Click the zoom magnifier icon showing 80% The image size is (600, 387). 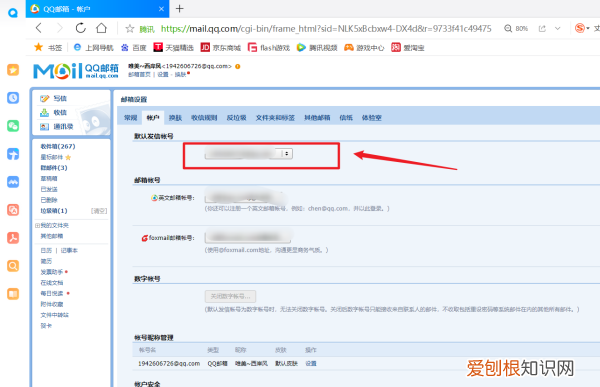[508, 29]
